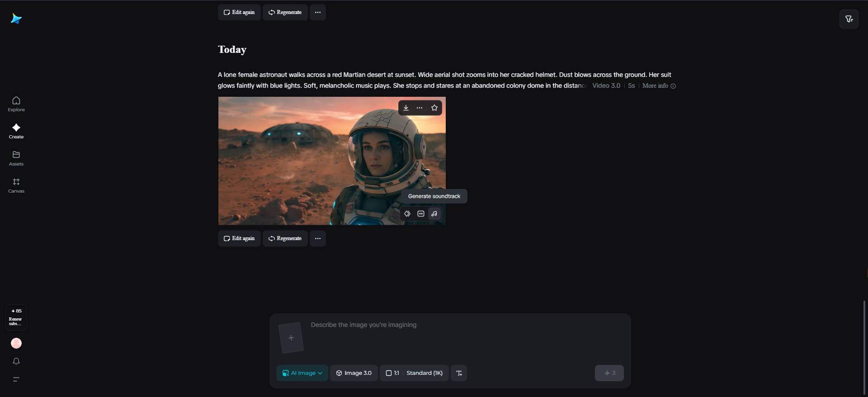Click Regenerate below the astronaut video
The image size is (868, 397).
[285, 238]
